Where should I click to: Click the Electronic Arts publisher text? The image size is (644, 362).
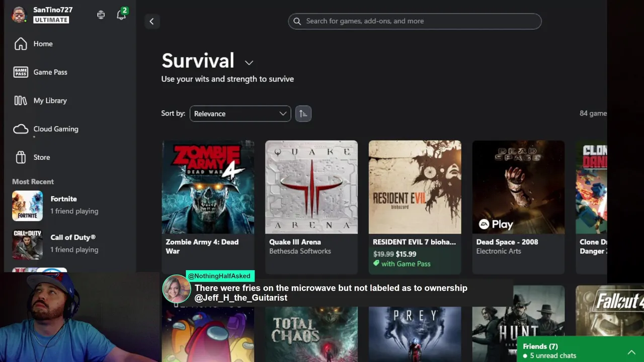point(499,251)
